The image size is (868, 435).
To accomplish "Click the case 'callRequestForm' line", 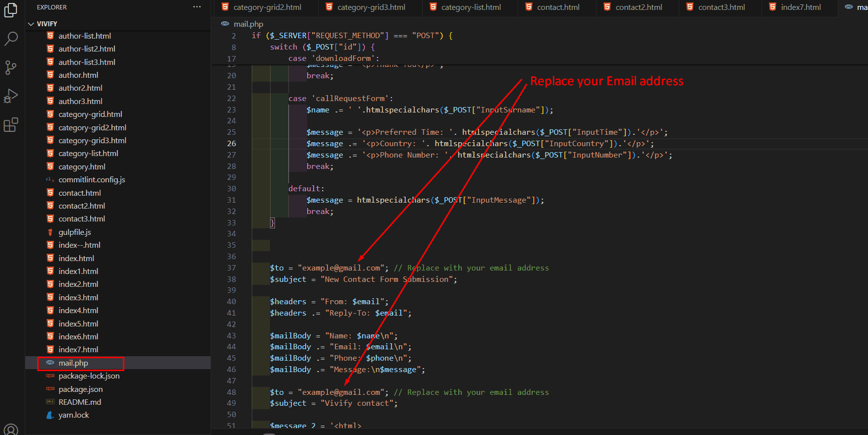I will pos(340,98).
